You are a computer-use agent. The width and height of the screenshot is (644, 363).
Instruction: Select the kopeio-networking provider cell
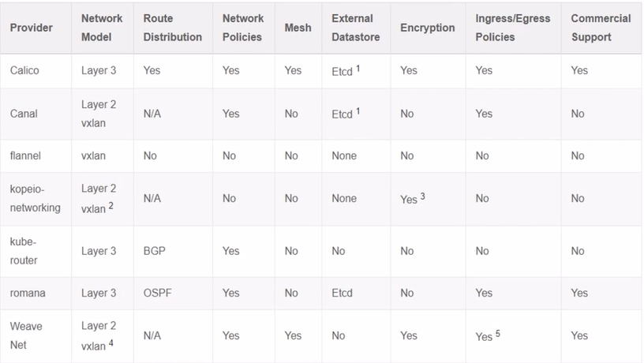(x=36, y=198)
